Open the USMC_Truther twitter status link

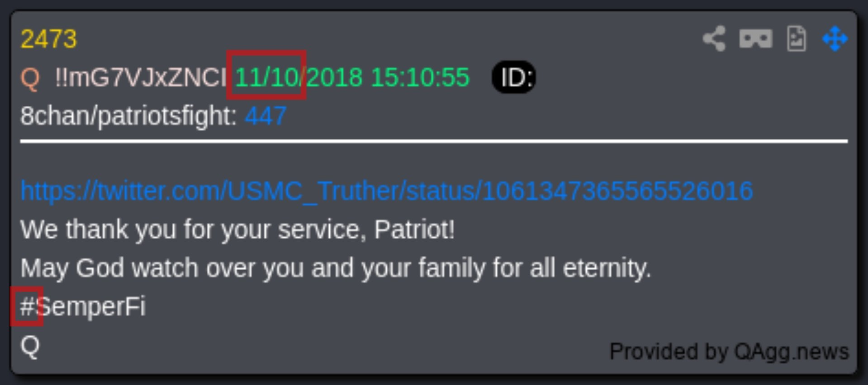point(387,191)
